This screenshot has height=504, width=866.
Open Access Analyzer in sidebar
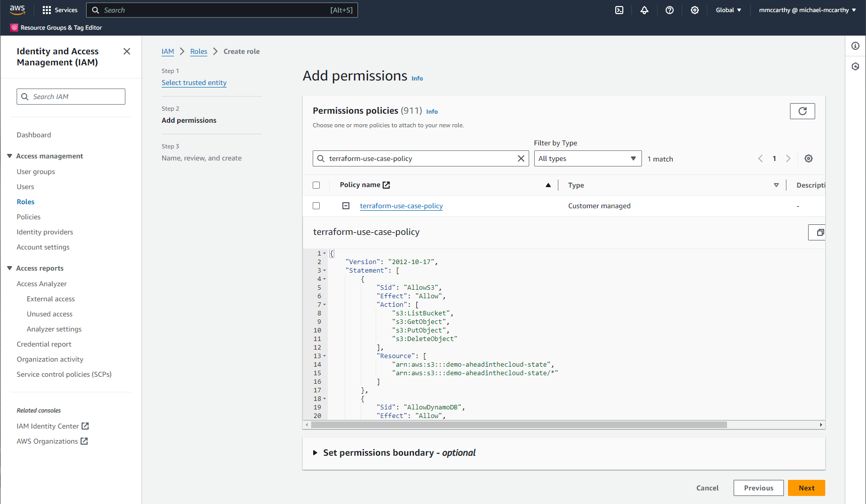click(42, 284)
